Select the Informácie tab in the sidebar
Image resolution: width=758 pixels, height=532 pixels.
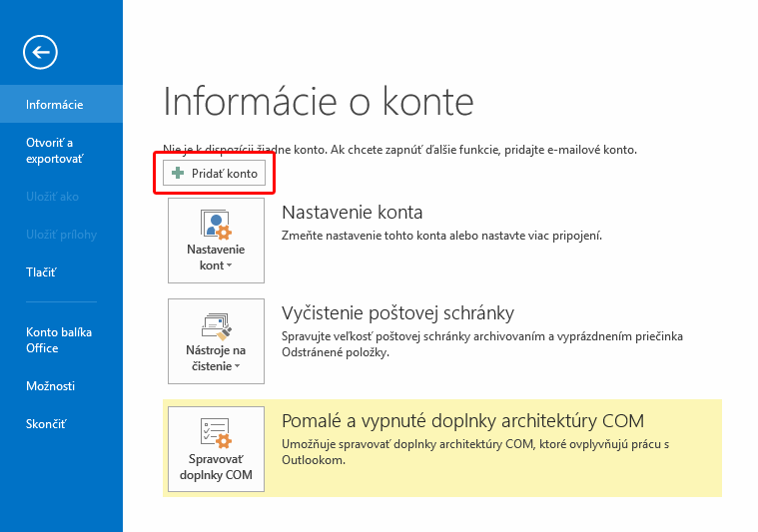pyautogui.click(x=55, y=105)
